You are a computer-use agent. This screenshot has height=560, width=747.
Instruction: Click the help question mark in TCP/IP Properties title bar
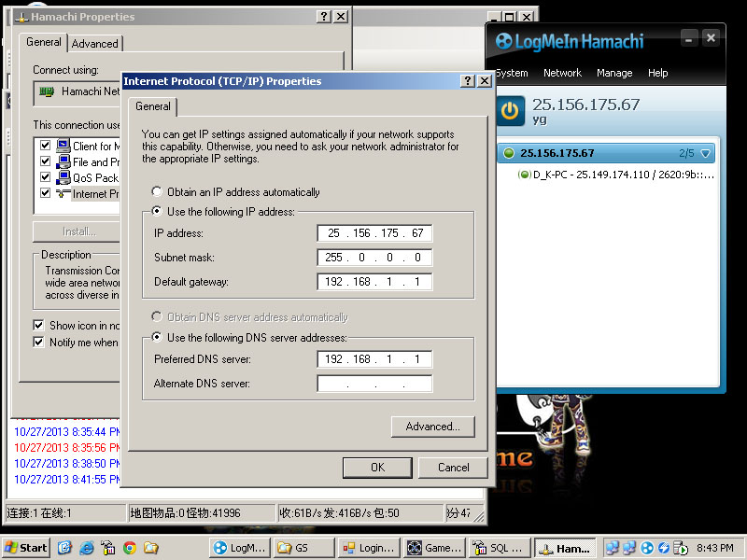tap(468, 81)
